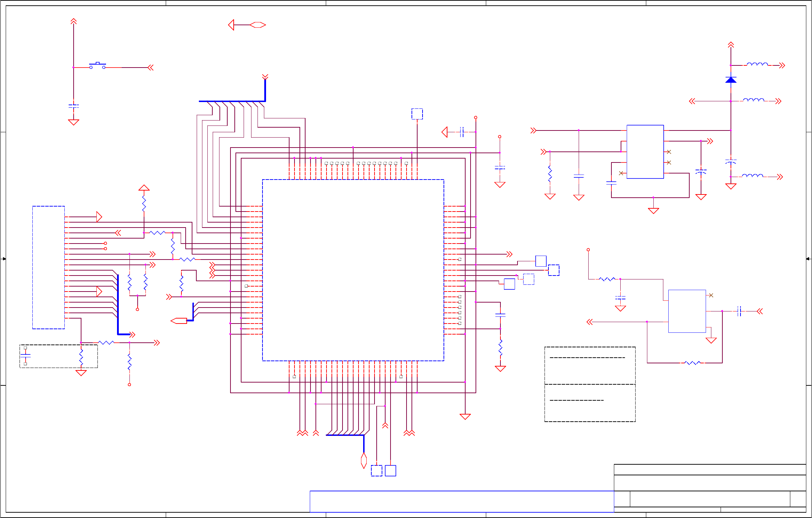Viewport: 812px width, 518px height.
Task: Click the ground symbol beneath the three-no-connect IC
Action: click(x=653, y=211)
